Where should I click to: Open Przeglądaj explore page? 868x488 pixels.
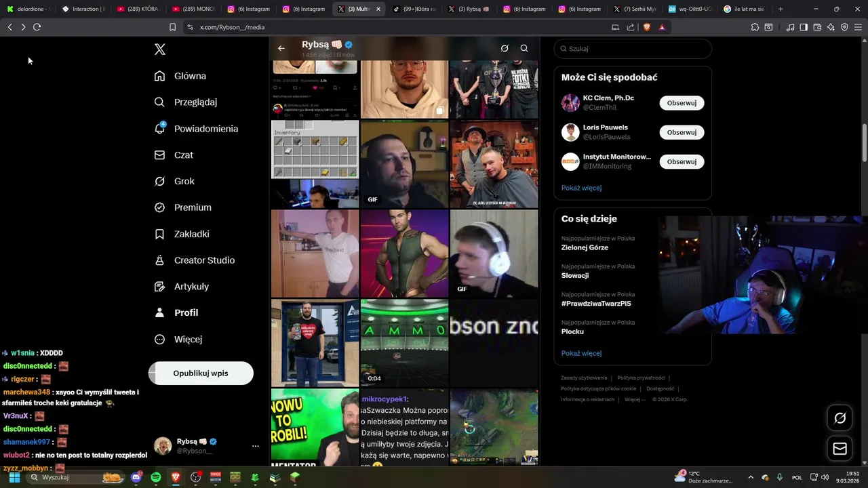tap(186, 102)
